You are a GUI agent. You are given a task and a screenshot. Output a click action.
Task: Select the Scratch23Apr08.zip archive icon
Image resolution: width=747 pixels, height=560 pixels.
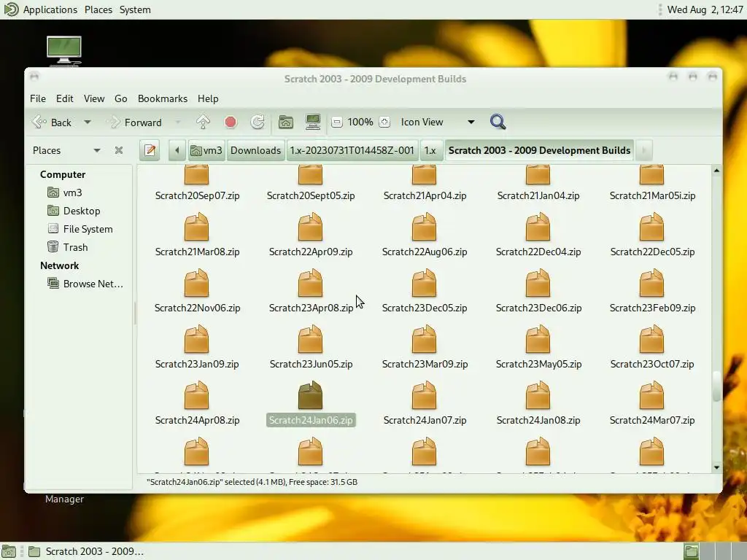click(311, 284)
